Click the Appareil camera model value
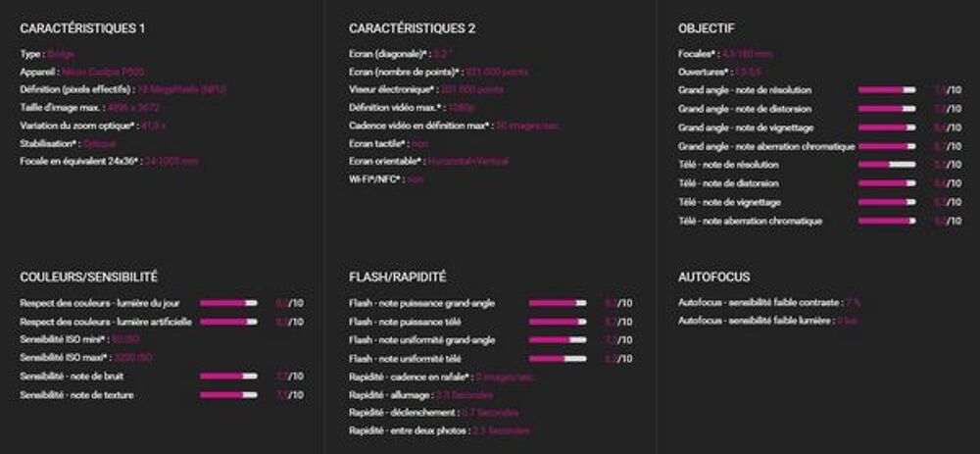This screenshot has height=454, width=980. pos(103,72)
